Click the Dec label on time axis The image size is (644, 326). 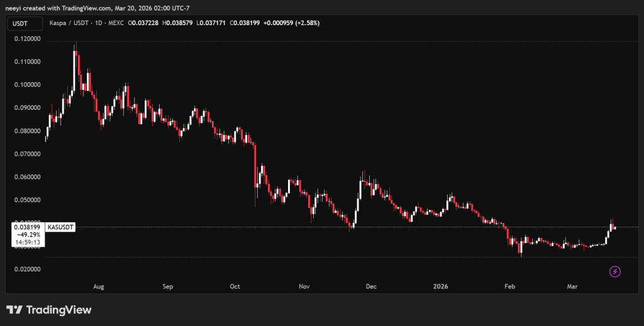(x=370, y=286)
